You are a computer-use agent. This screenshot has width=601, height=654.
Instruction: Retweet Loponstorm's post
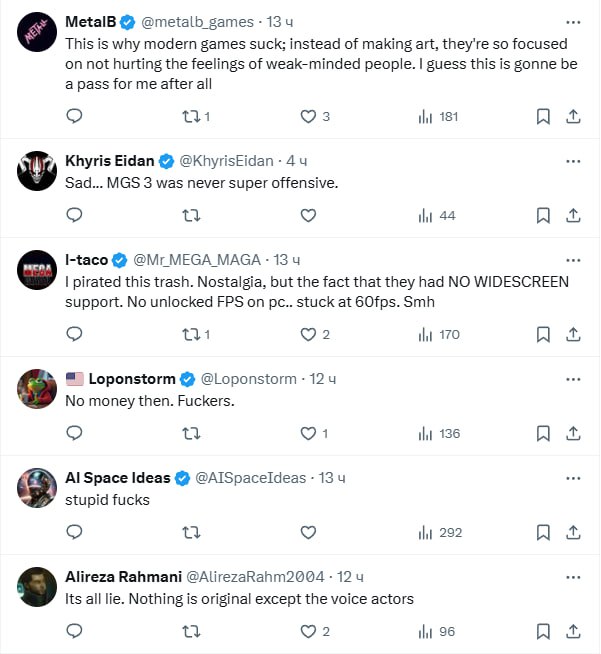tap(191, 433)
